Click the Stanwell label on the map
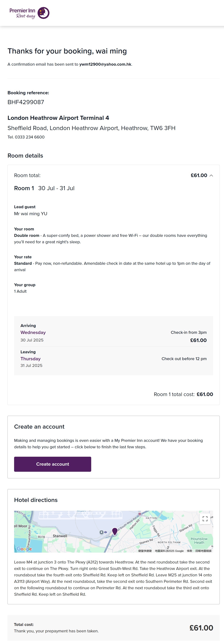224x644 pixels. click(x=60, y=536)
